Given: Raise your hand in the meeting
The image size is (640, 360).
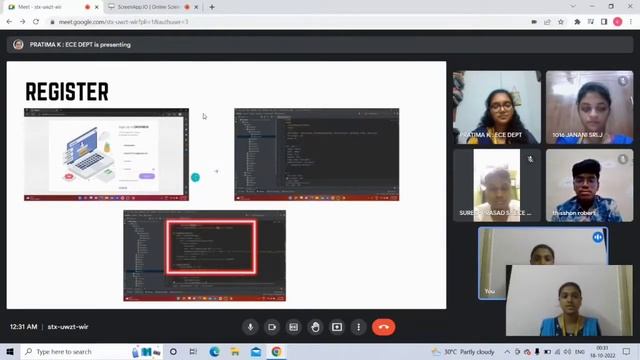Looking at the screenshot, I should coord(315,327).
